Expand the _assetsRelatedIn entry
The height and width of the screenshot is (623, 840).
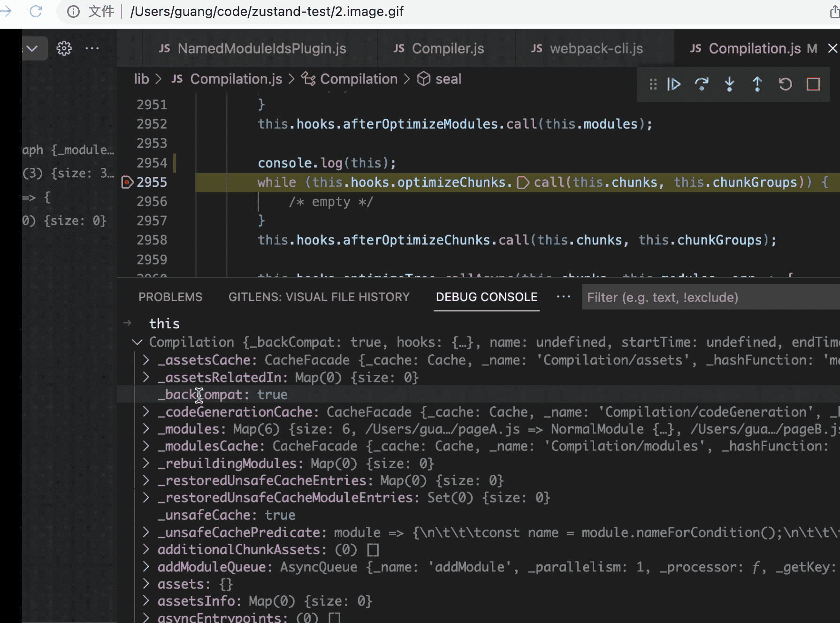[x=146, y=377]
